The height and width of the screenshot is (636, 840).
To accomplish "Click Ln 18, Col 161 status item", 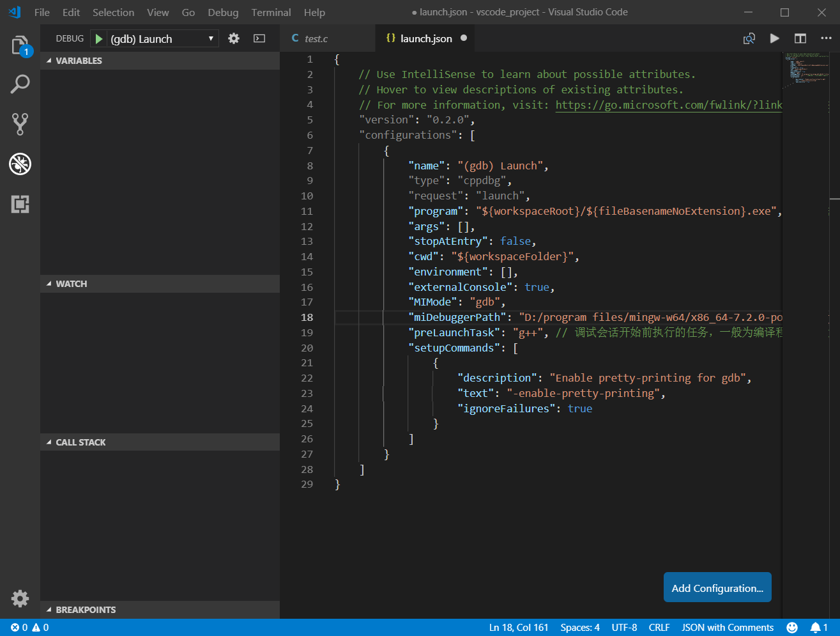I will (x=519, y=628).
